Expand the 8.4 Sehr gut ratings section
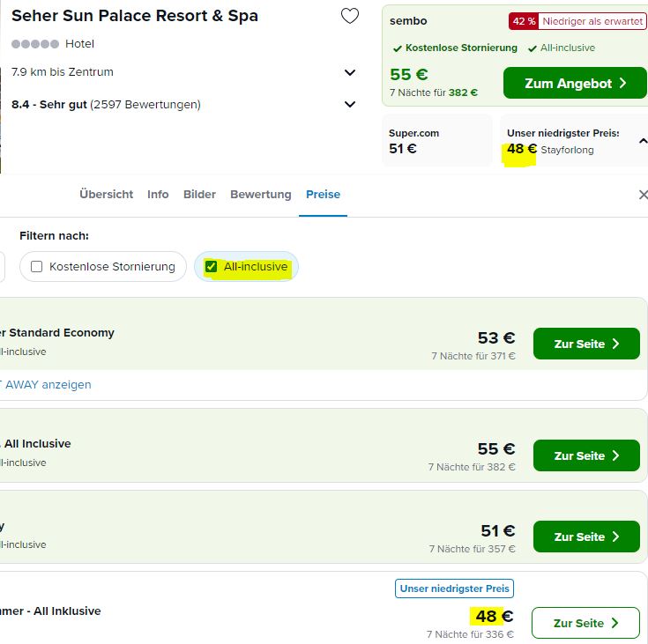The width and height of the screenshot is (648, 644). pyautogui.click(x=350, y=104)
